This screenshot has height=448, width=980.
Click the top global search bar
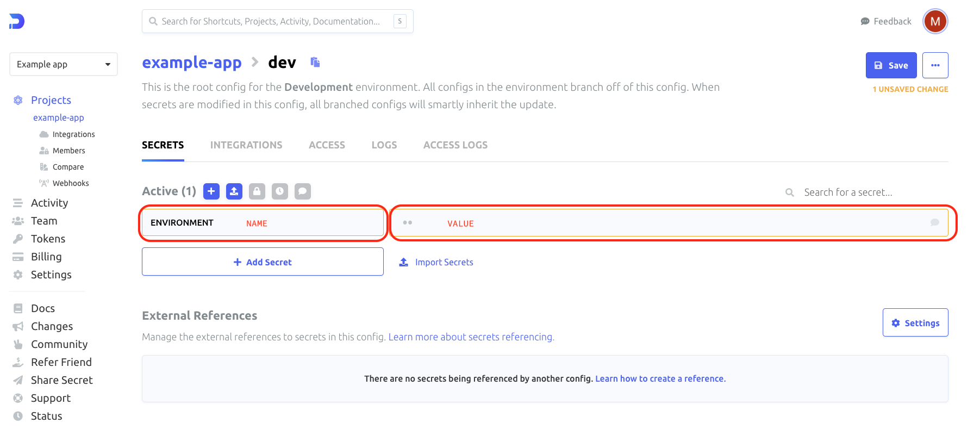(278, 21)
